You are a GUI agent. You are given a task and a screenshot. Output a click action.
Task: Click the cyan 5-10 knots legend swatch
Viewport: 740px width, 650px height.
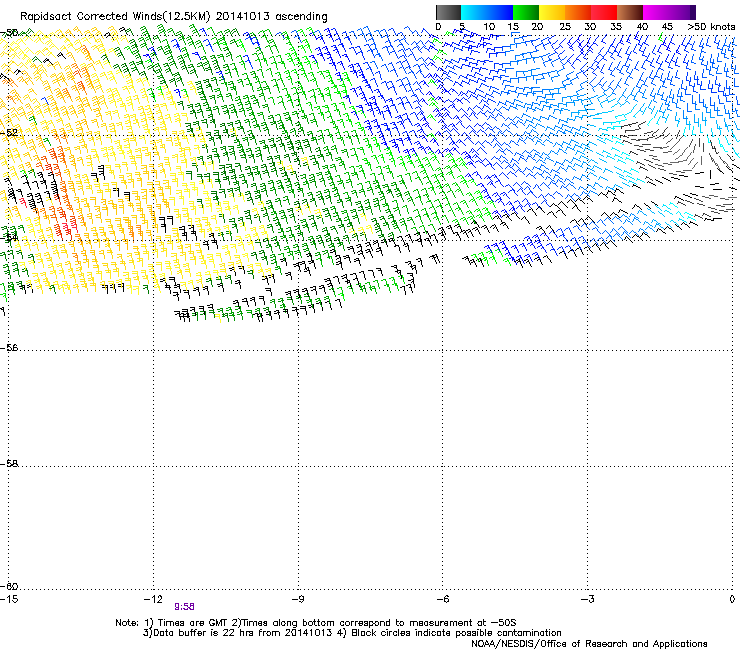pyautogui.click(x=474, y=12)
